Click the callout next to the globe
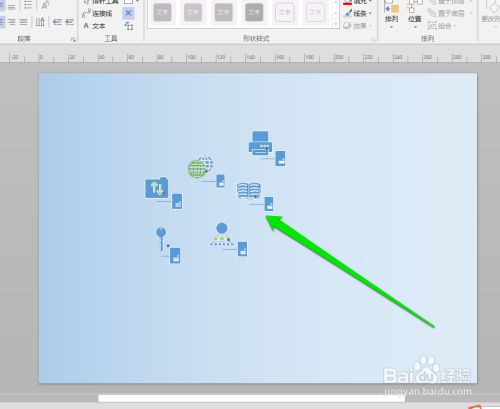The image size is (500, 409). click(220, 181)
